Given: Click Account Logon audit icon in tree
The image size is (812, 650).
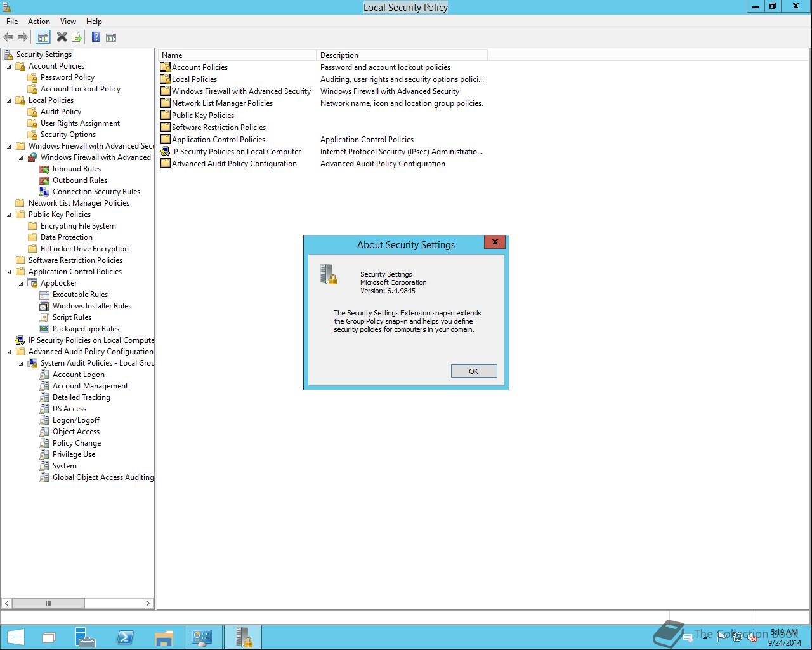Looking at the screenshot, I should point(44,375).
